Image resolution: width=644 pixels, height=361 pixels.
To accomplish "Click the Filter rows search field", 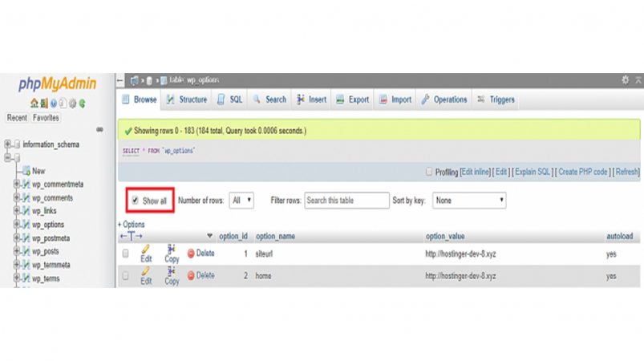I will 346,201.
